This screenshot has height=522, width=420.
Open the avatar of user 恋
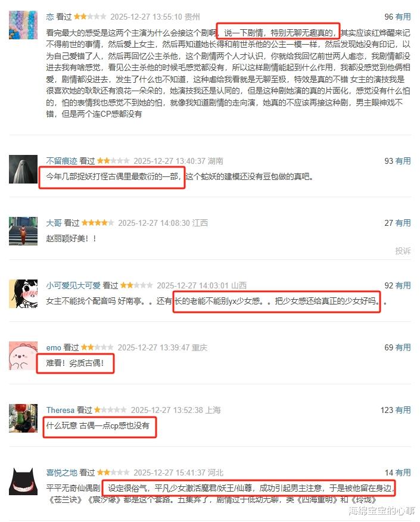[23, 25]
